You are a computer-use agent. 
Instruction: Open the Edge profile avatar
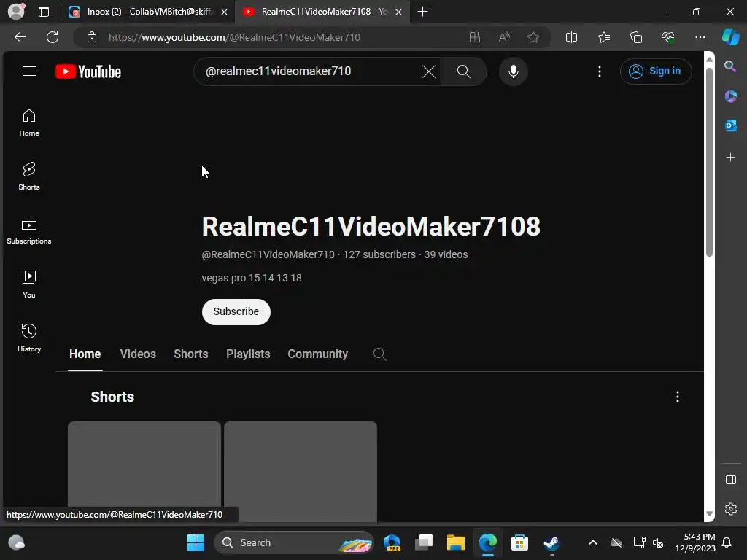click(x=16, y=12)
